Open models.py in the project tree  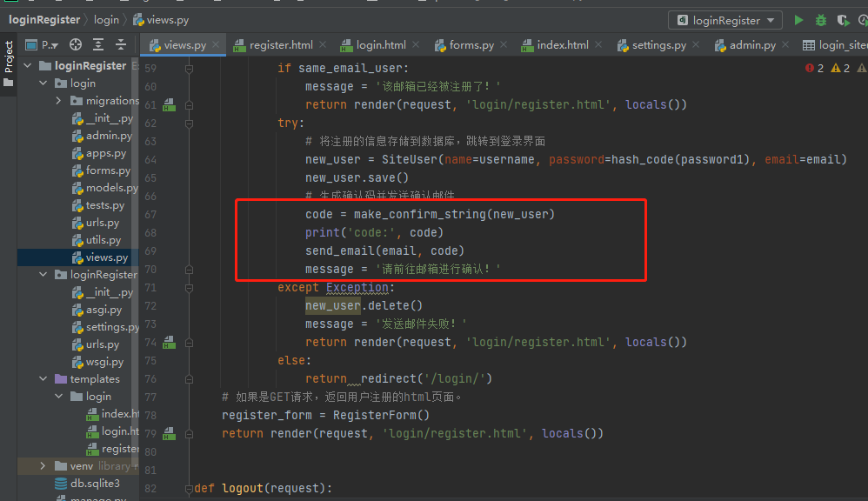click(x=105, y=188)
